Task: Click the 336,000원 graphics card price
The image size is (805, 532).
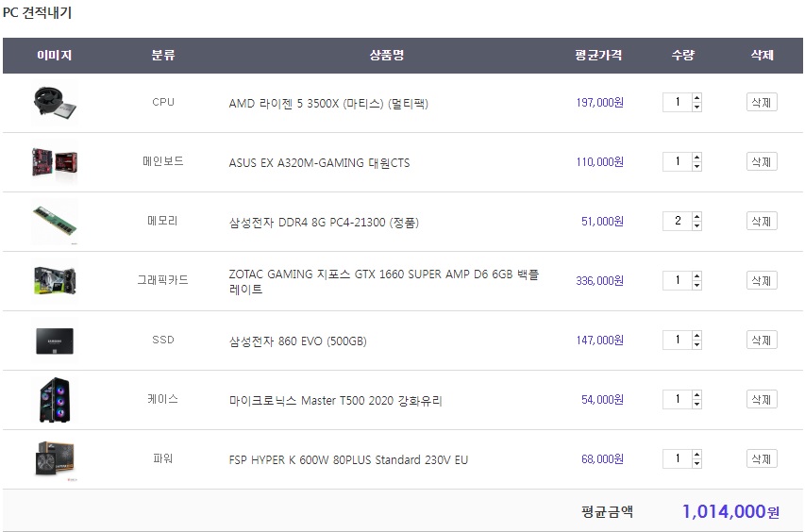Action: click(x=599, y=281)
